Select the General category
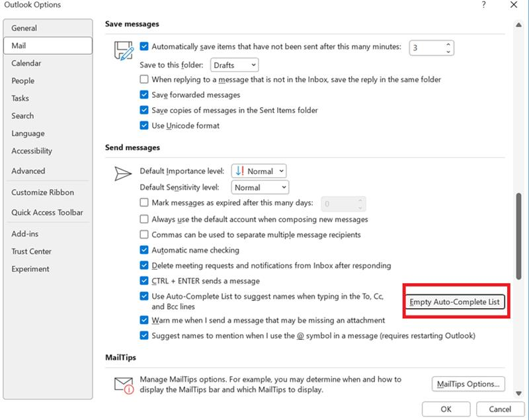 click(x=48, y=28)
